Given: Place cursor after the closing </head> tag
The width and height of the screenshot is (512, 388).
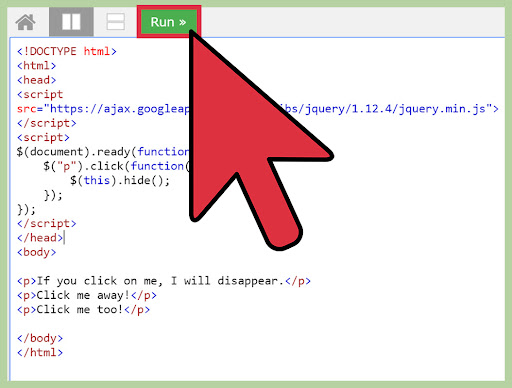Looking at the screenshot, I should coord(64,238).
